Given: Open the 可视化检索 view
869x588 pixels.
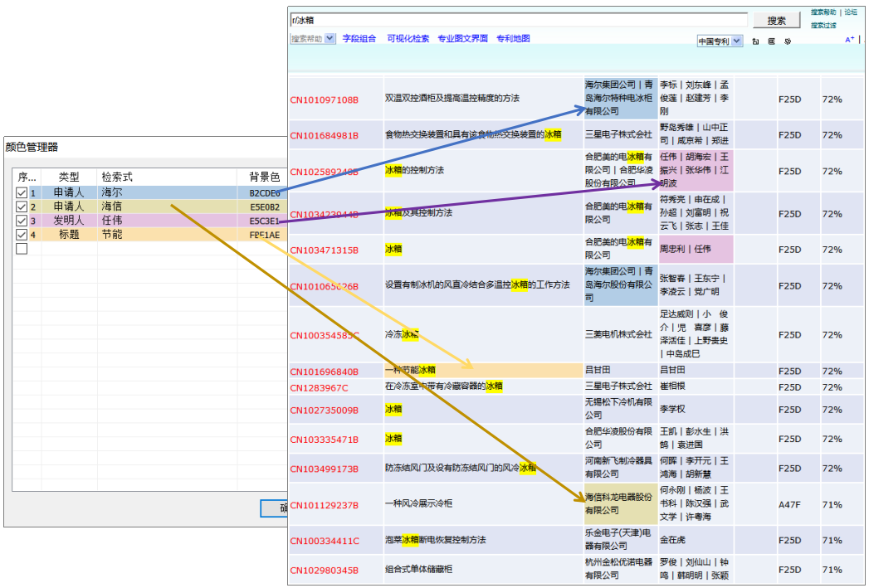Looking at the screenshot, I should [408, 39].
